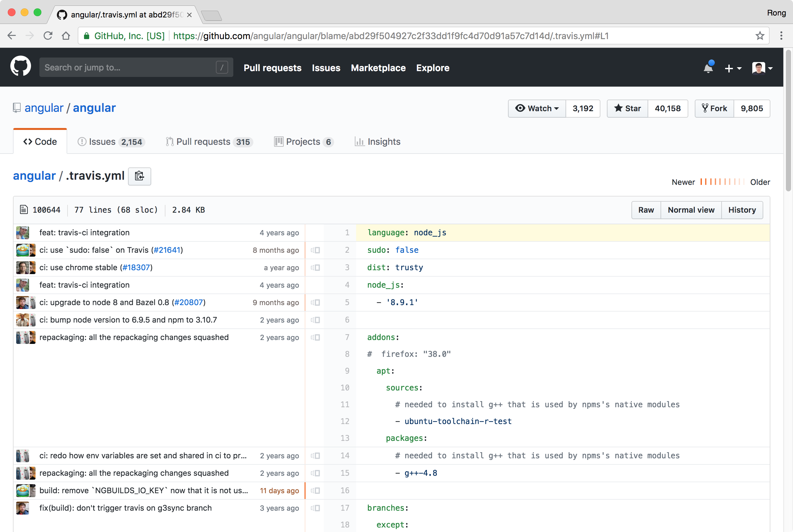This screenshot has width=793, height=532.
Task: View the 9,805 forks count
Action: pos(752,108)
